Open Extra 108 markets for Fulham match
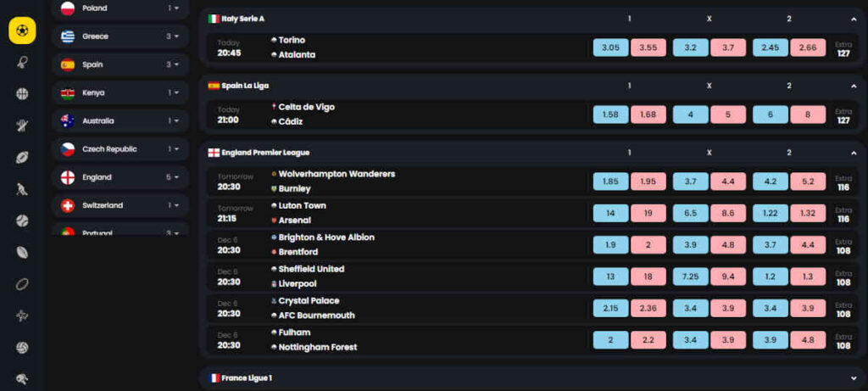This screenshot has height=391, width=868. pyautogui.click(x=843, y=341)
